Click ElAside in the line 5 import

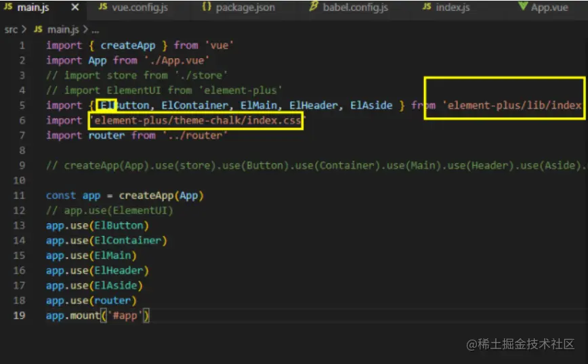coord(371,106)
